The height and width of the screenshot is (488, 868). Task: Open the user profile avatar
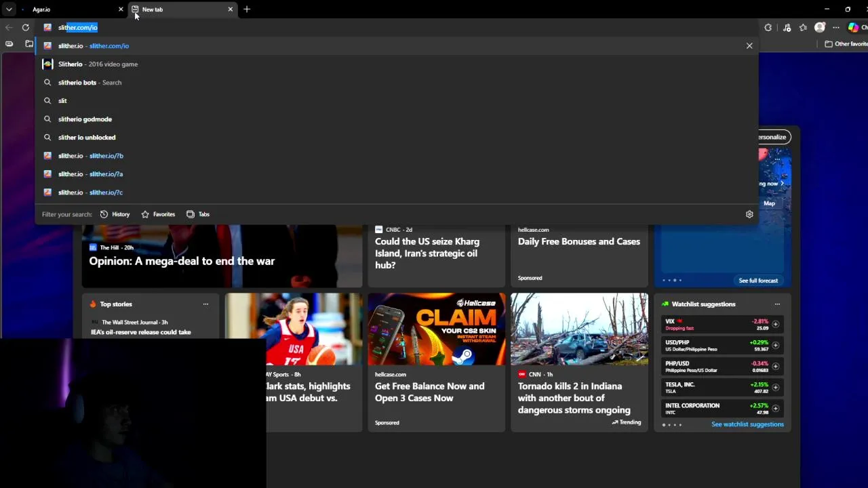click(820, 28)
